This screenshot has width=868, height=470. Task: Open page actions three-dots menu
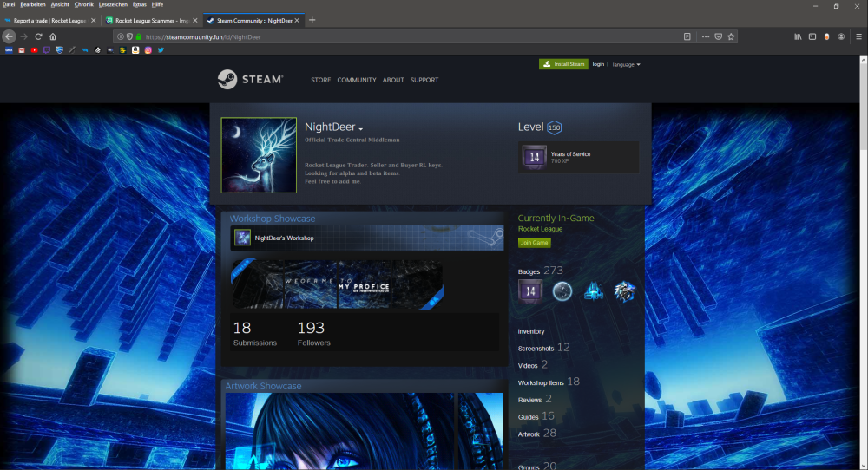[x=705, y=36]
